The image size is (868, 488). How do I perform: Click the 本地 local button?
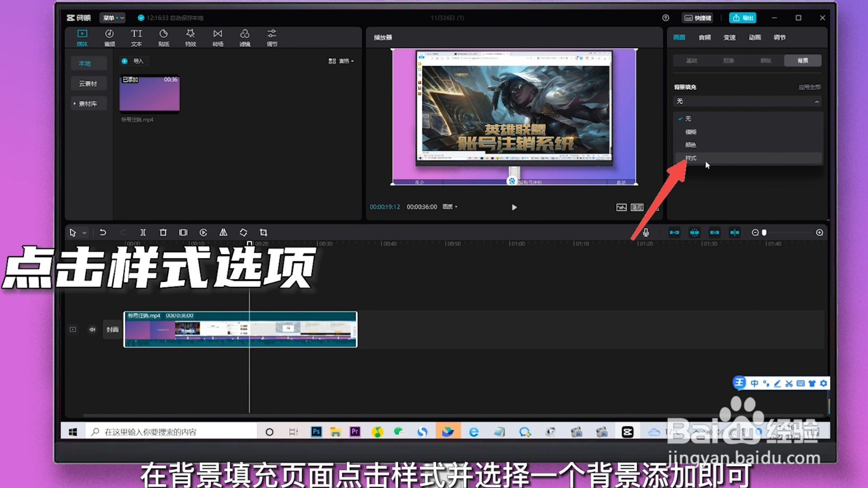(88, 63)
